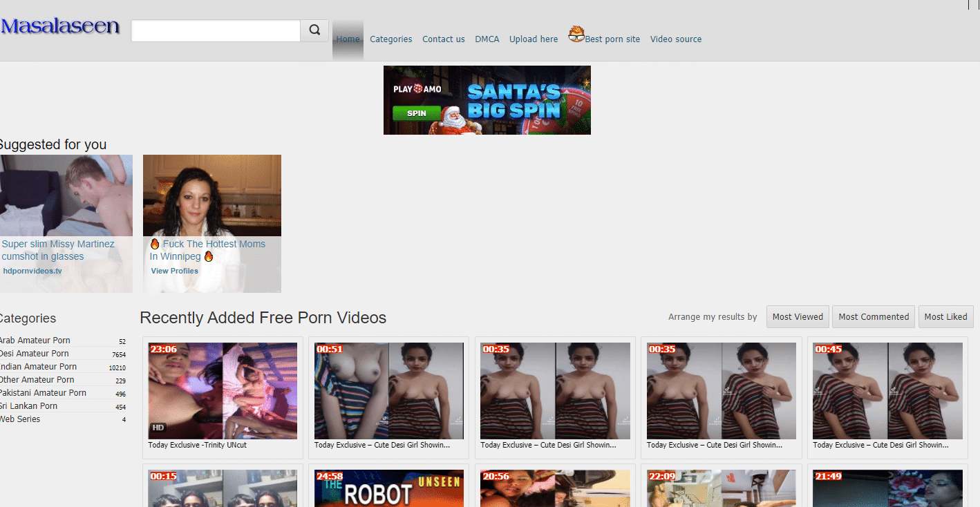
Task: Open the Home menu item
Action: coord(348,39)
